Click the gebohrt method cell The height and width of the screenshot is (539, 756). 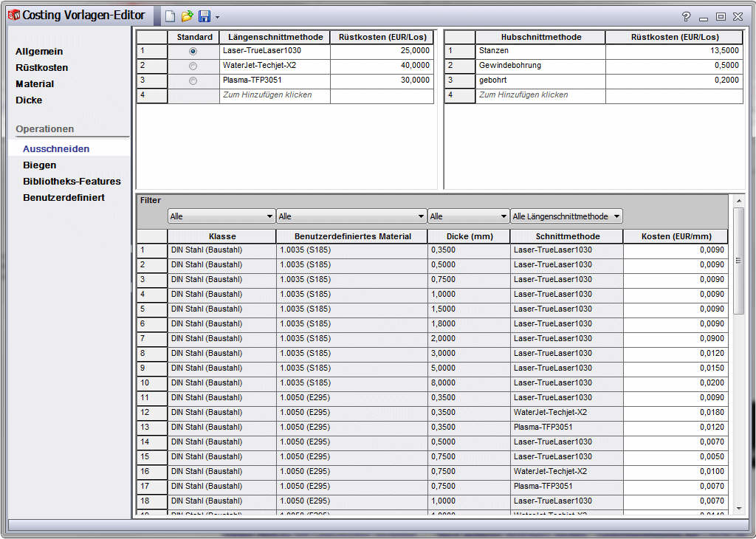coord(540,80)
